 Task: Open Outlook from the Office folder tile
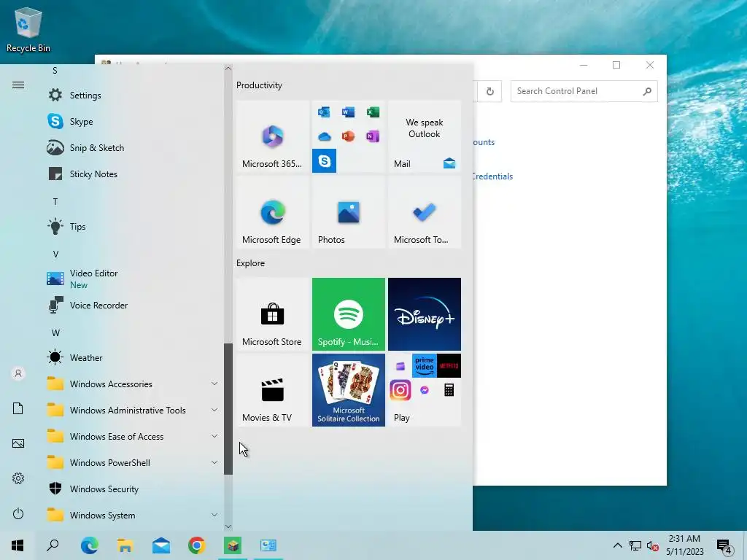[x=325, y=112]
